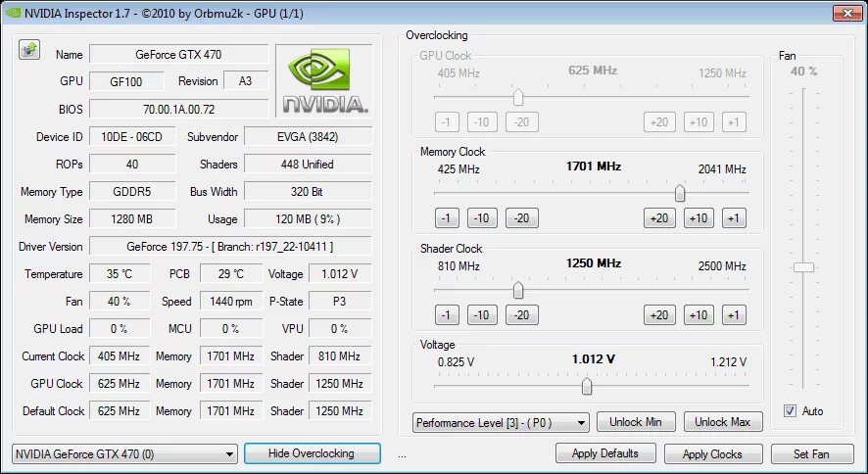Click Apply Defaults
Viewport: 868px width, 474px height.
click(x=605, y=453)
